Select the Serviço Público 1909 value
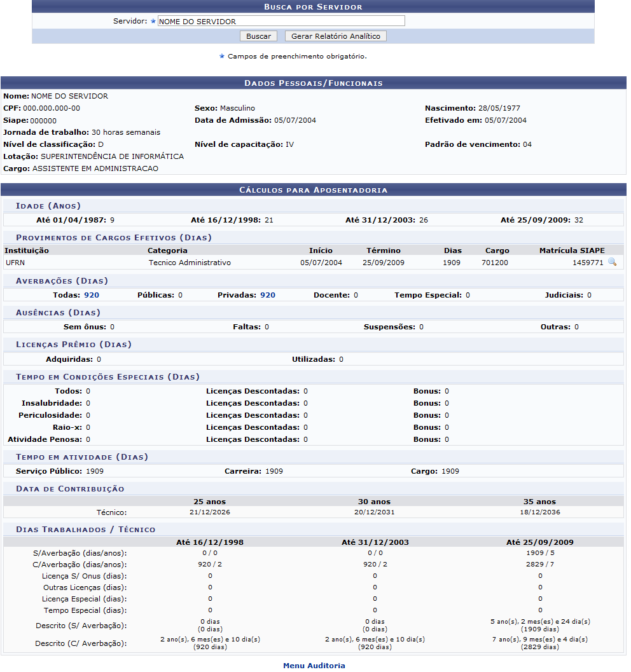This screenshot has height=672, width=631. click(x=95, y=472)
